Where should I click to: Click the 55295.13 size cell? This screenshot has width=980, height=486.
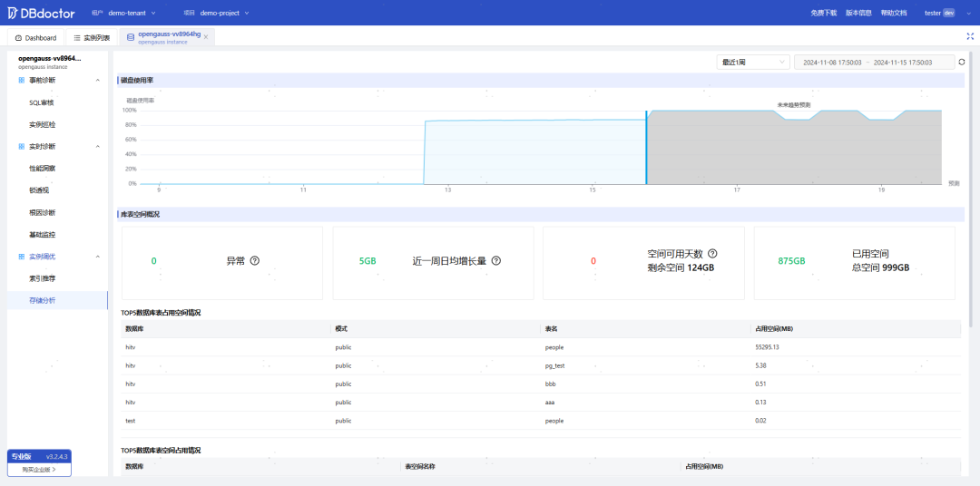tap(767, 346)
